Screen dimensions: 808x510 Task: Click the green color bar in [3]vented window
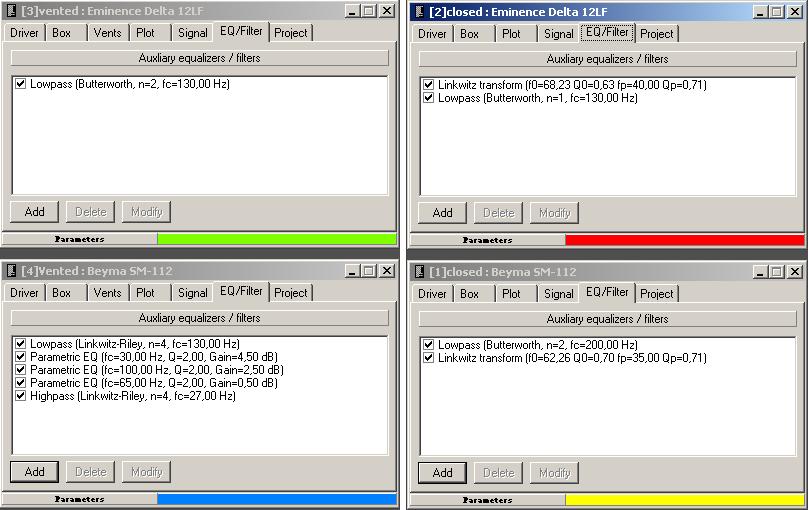click(277, 239)
